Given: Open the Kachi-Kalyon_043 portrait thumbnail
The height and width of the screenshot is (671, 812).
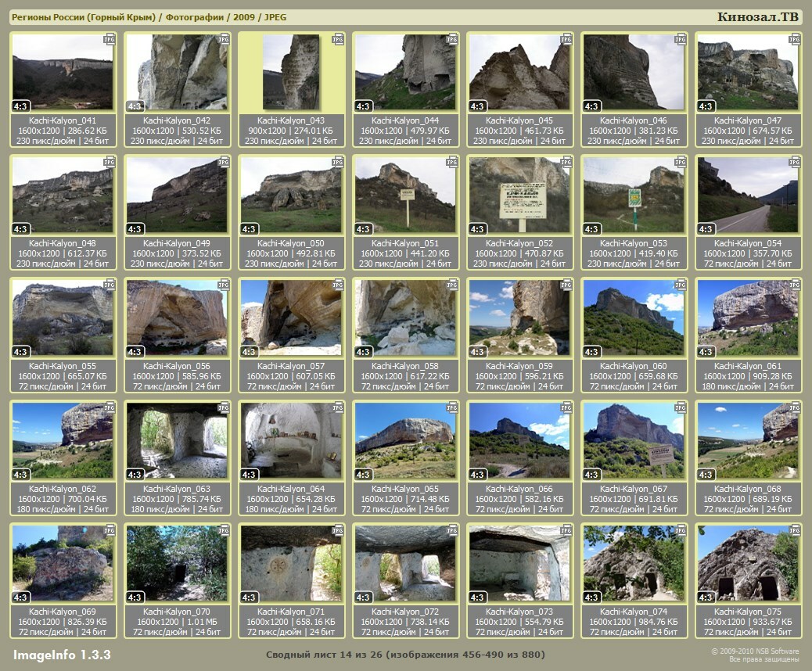Looking at the screenshot, I should coord(291,72).
